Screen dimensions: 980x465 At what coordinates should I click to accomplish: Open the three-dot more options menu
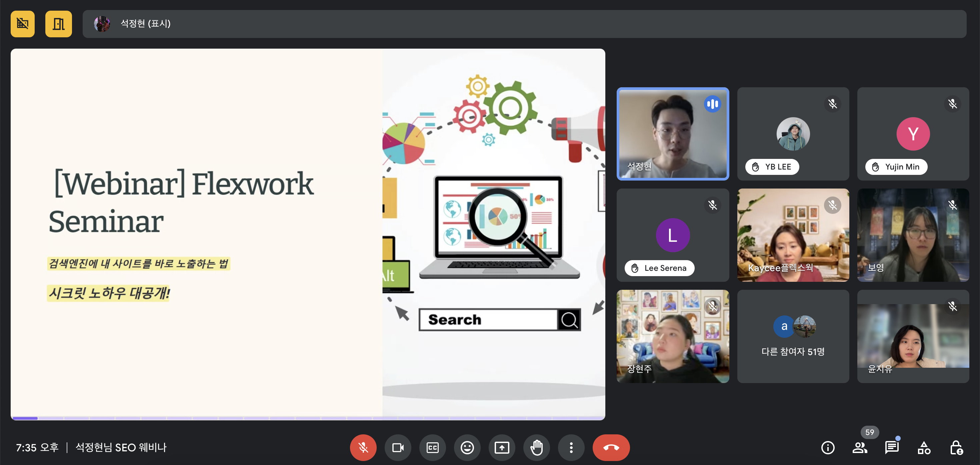coord(571,447)
